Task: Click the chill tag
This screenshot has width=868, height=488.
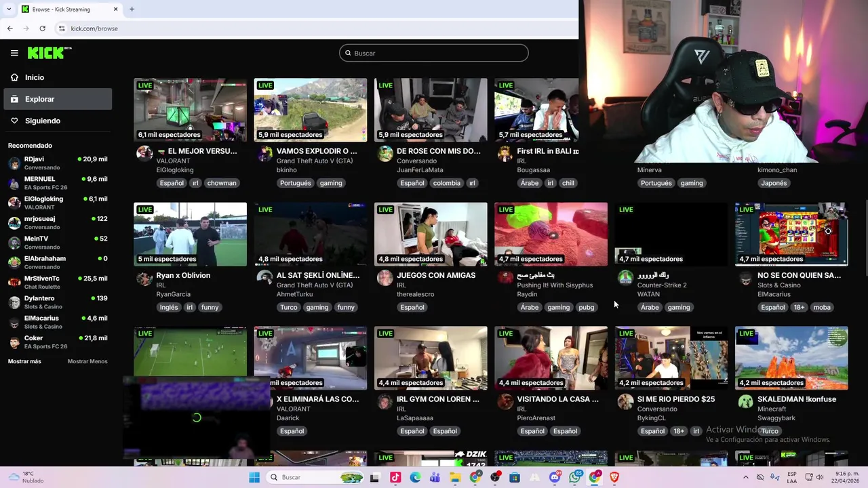Action: [568, 183]
